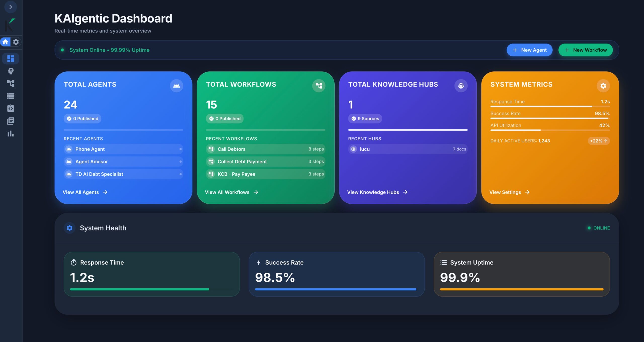644x342 pixels.
Task: Click the +22% growth badge
Action: (x=599, y=141)
